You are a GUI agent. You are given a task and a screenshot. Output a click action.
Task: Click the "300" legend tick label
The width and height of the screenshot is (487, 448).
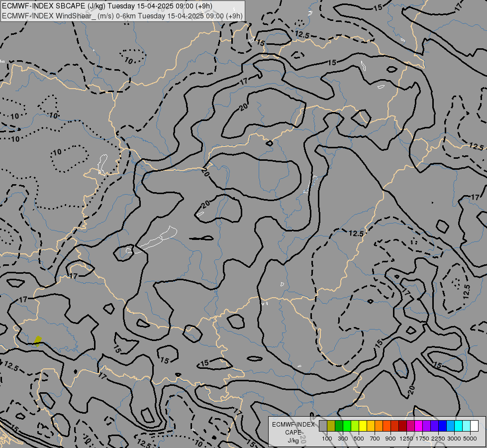point(343,439)
